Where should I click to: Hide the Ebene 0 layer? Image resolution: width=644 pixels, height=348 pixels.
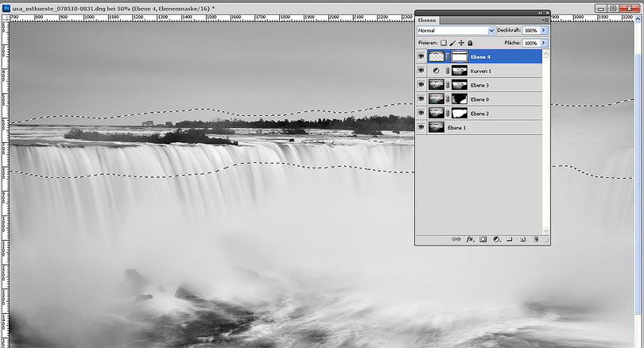(421, 99)
